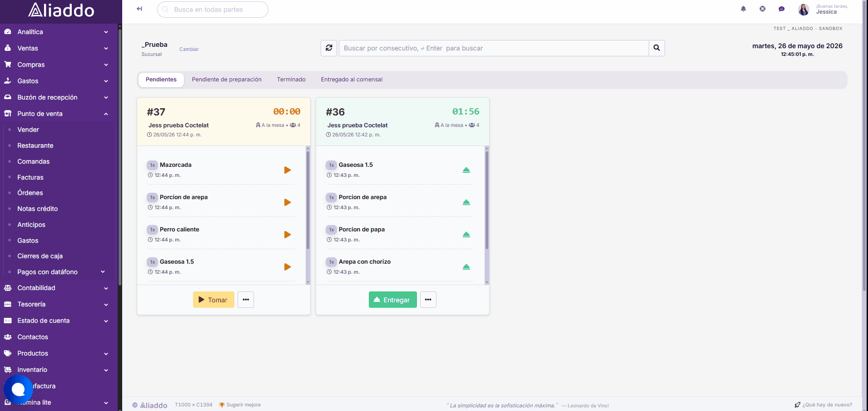Click order #37 items scrollbar
This screenshot has width=868, height=411.
pyautogui.click(x=308, y=200)
